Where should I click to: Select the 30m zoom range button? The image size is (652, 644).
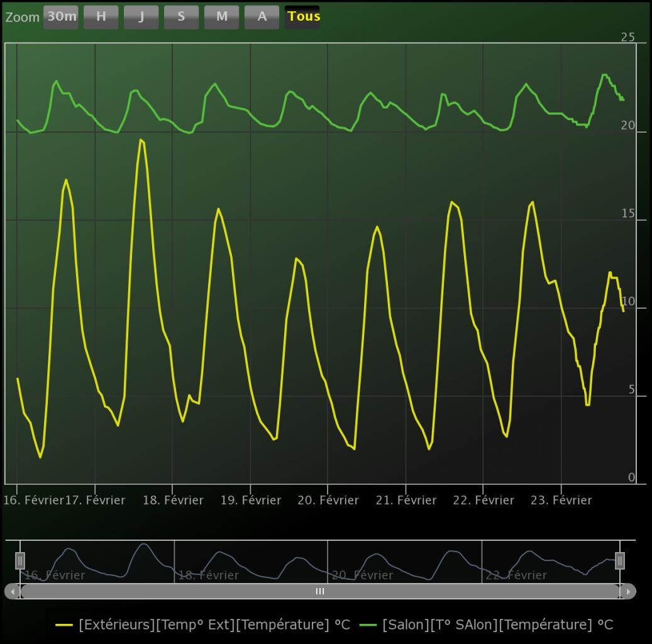pos(61,16)
